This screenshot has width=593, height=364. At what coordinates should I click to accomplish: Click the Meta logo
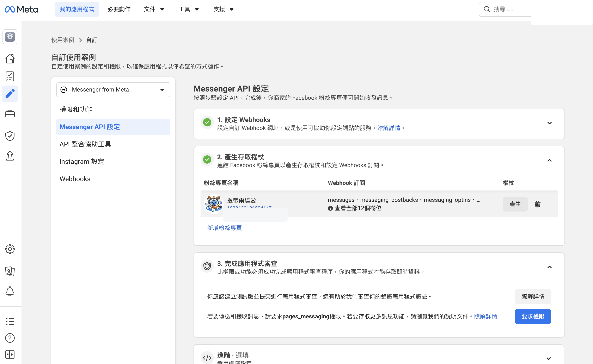[x=22, y=9]
